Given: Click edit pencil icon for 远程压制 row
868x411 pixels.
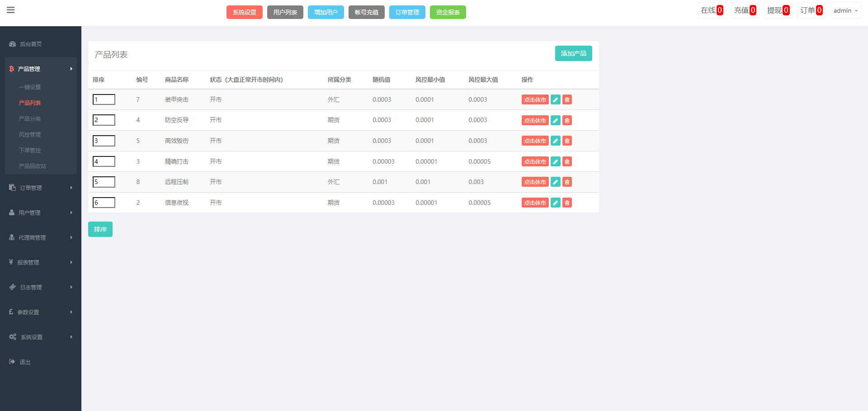Looking at the screenshot, I should tap(556, 182).
